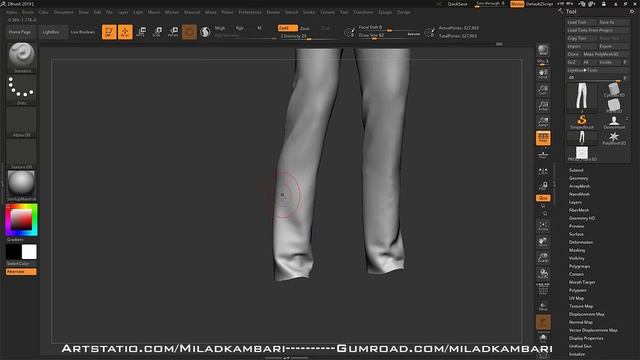640x360 pixels.
Task: Click the Gizmo 3D orange icon
Action: pos(189,32)
